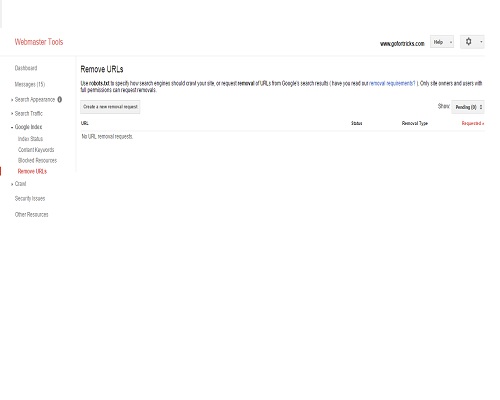Collapse the Google Index section
500x400 pixels.
28,127
